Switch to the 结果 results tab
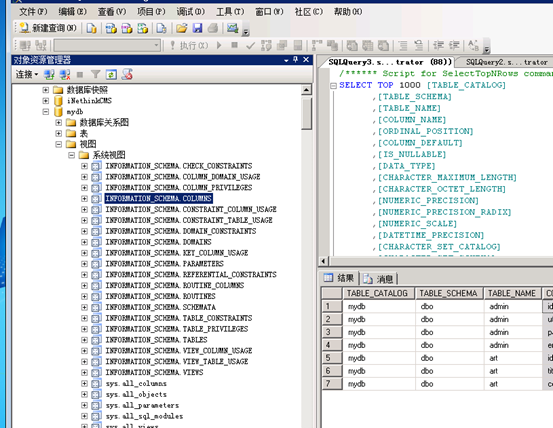Image resolution: width=553 pixels, height=428 pixels. click(x=339, y=278)
